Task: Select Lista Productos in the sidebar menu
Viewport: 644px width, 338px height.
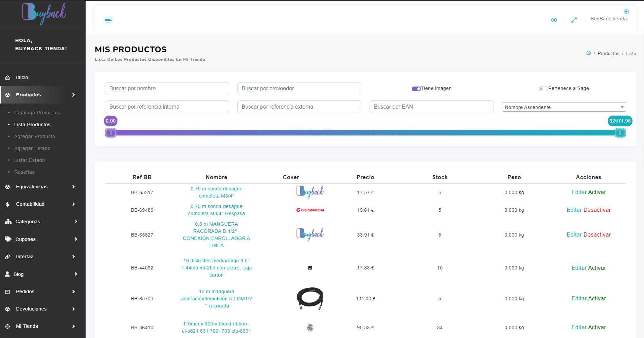Action: [x=32, y=125]
